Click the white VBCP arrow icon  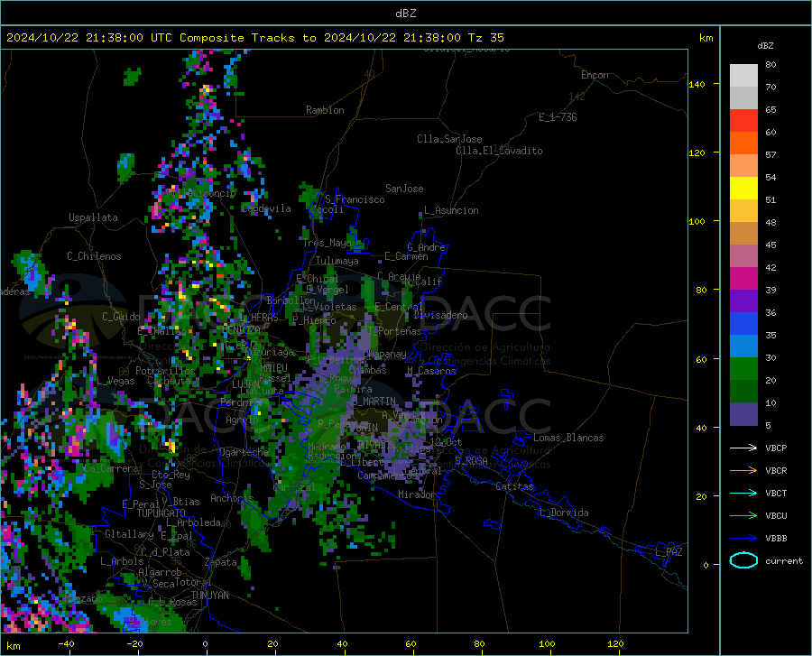pyautogui.click(x=743, y=448)
